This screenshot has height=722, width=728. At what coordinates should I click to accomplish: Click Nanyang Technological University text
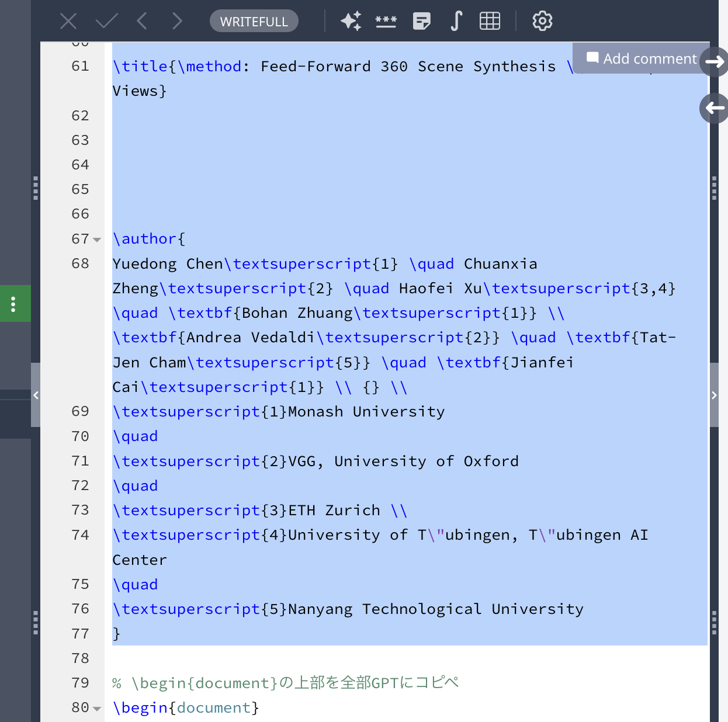(436, 609)
